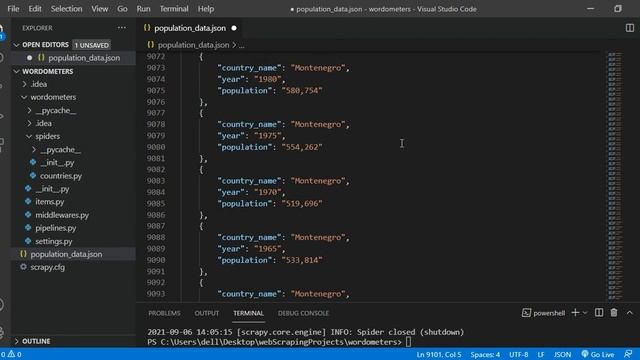Screen dimensions: 640x360
Task: Open pipelines.py file
Action: point(56,228)
